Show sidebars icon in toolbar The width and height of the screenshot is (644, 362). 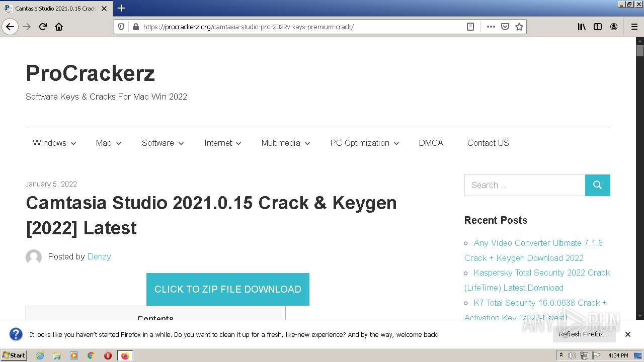coord(598,27)
